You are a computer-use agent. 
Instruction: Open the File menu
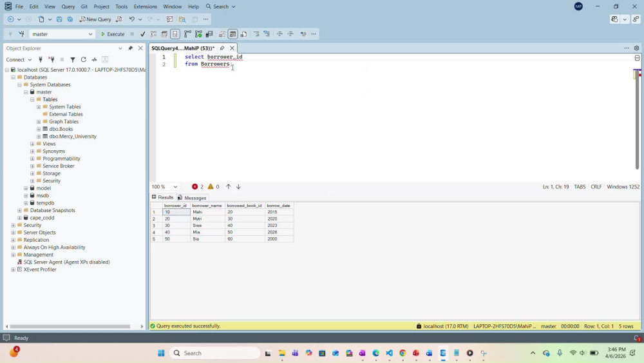(x=19, y=6)
